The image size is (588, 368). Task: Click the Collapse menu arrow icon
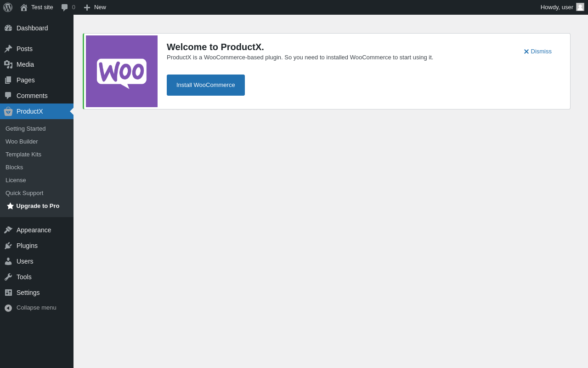(8, 308)
